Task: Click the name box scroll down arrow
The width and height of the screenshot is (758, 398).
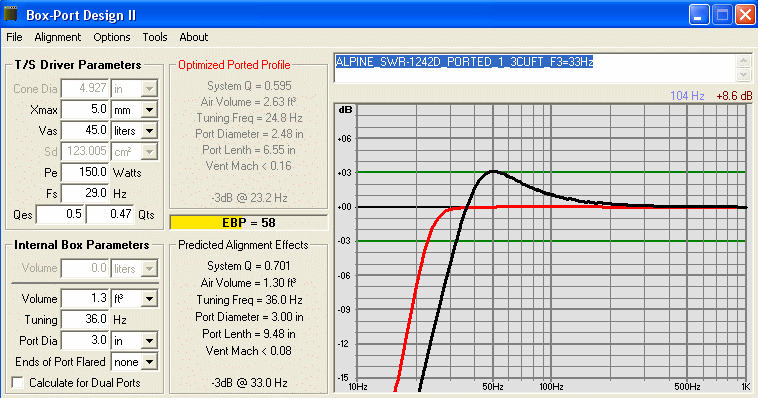Action: tap(743, 75)
